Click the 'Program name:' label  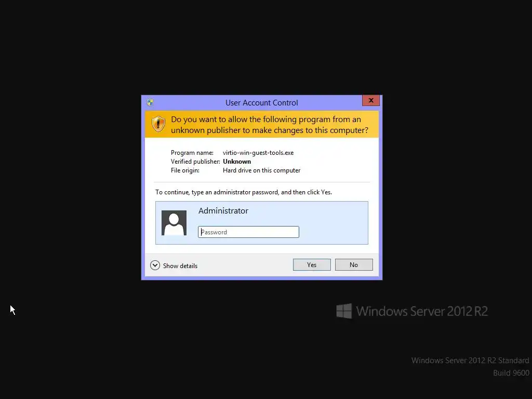(x=192, y=153)
